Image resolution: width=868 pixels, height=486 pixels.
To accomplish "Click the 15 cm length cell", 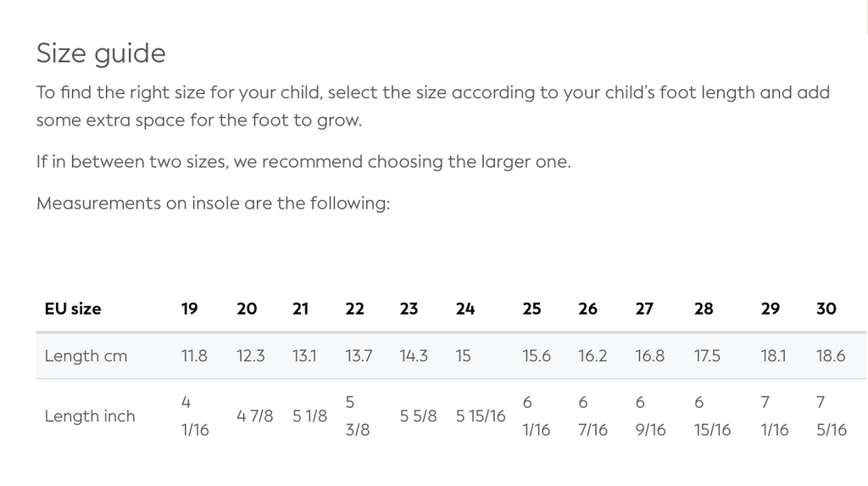I will pyautogui.click(x=463, y=356).
